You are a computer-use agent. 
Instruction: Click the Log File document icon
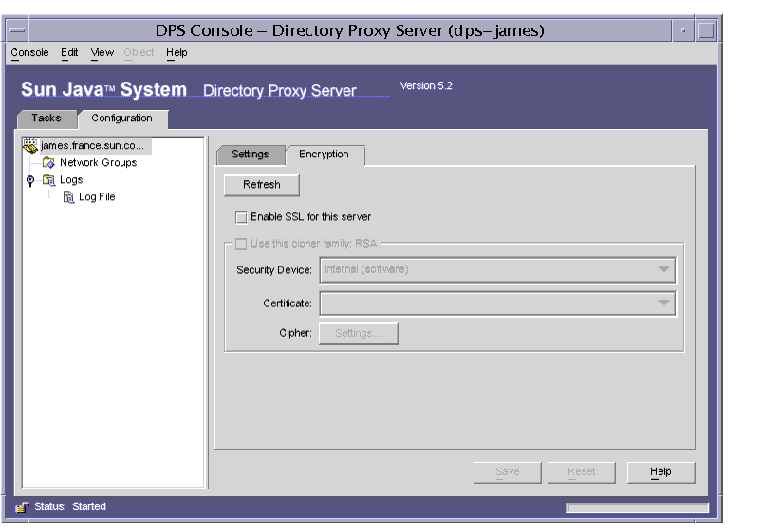click(68, 197)
